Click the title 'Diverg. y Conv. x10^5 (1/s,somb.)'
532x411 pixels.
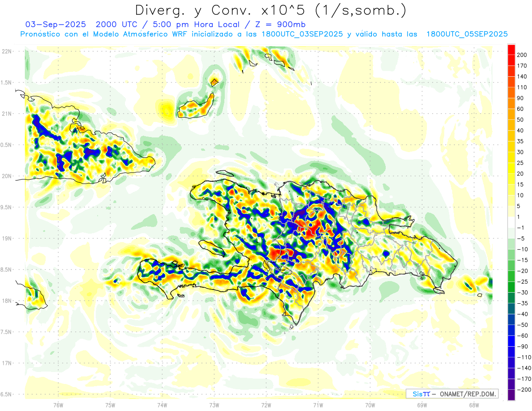[x=271, y=10]
